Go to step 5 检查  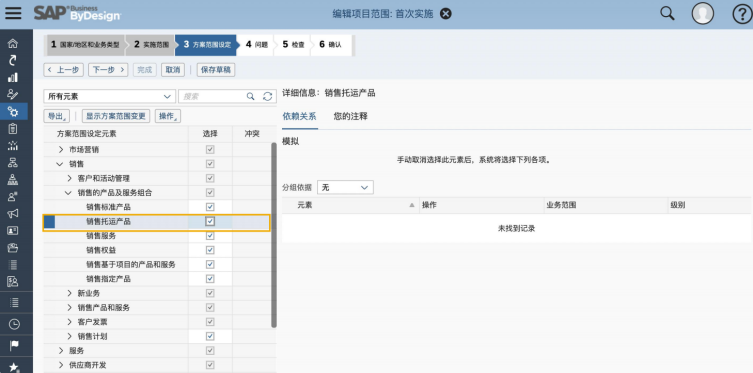[293, 45]
